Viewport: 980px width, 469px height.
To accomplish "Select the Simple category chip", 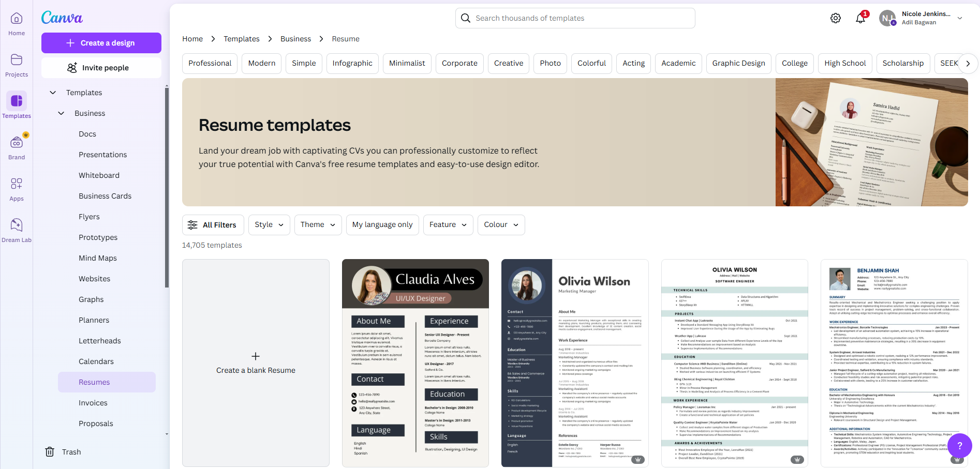I will point(304,64).
